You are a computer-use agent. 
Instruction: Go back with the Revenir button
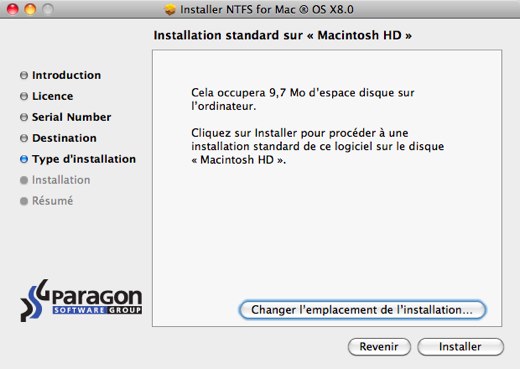click(379, 347)
